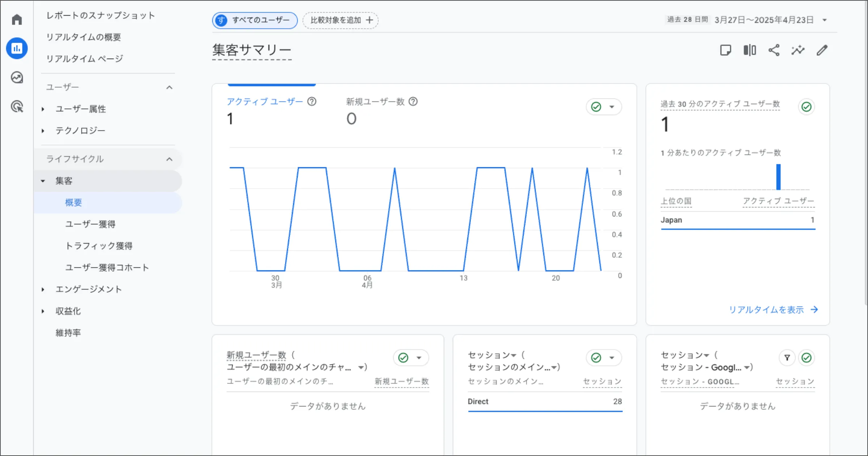Click the blue per-minute active users bar
Screen dimensions: 868x456
[778, 177]
